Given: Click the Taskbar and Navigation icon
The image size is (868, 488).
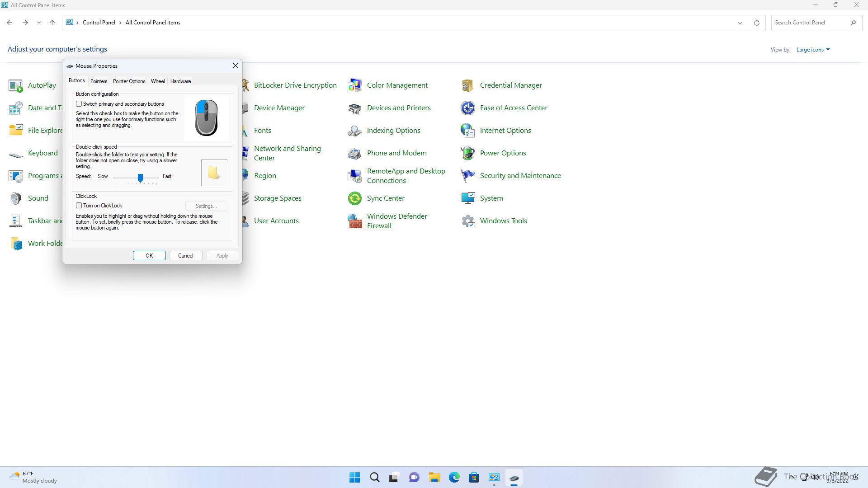Looking at the screenshot, I should tap(16, 221).
